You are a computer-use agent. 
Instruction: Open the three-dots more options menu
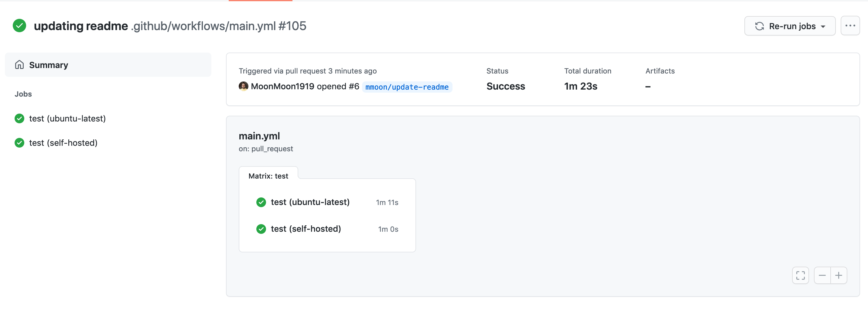coord(850,26)
